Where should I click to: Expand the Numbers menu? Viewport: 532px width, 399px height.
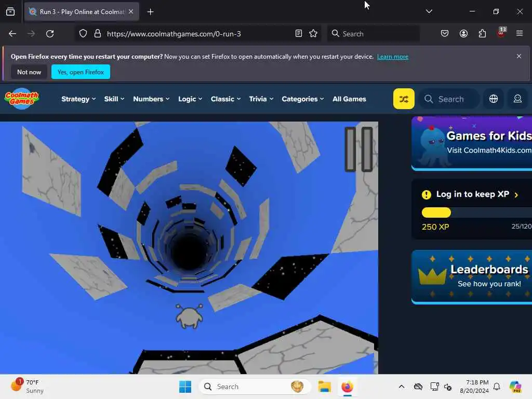[151, 99]
